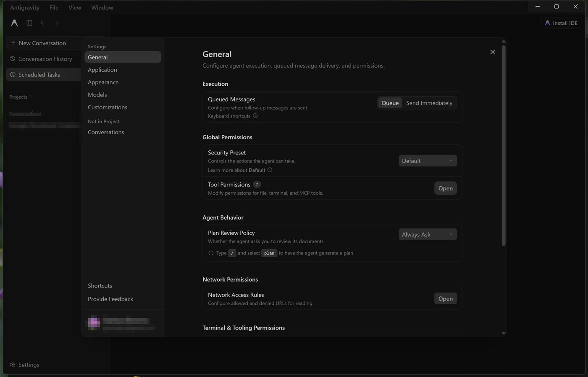This screenshot has height=377, width=588.
Task: Select the General settings tab
Action: click(123, 57)
